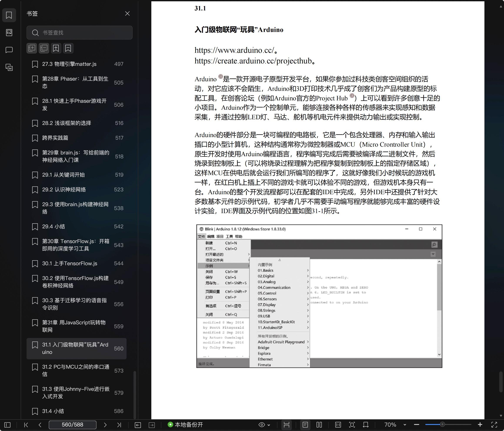Go back to the previous view

point(138,425)
